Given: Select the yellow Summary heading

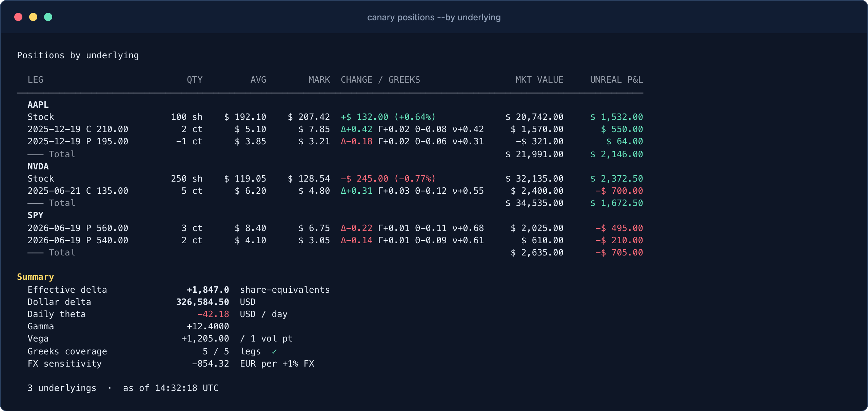Looking at the screenshot, I should pyautogui.click(x=36, y=277).
